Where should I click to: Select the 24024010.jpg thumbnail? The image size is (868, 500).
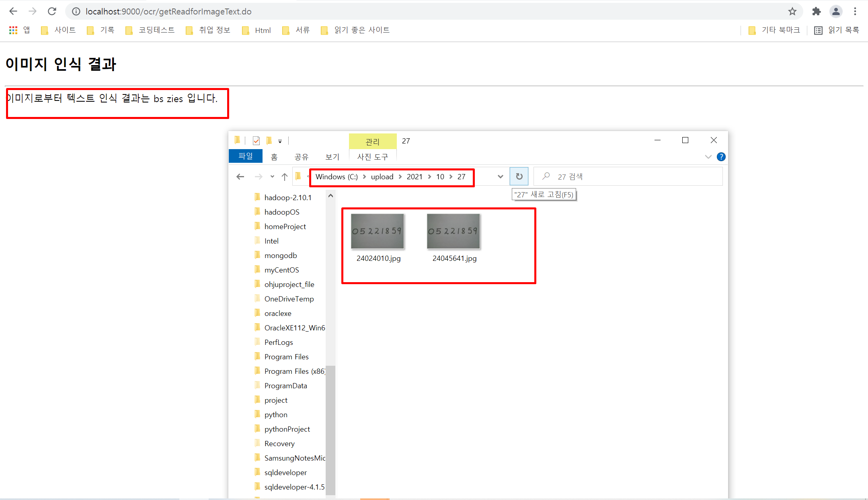coord(378,232)
